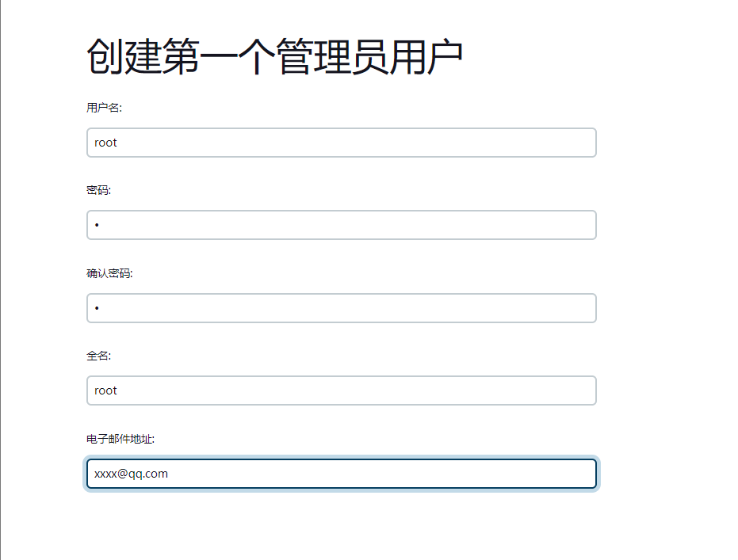
Task: Click the 创建 characters starting the heading
Action: [x=124, y=57]
